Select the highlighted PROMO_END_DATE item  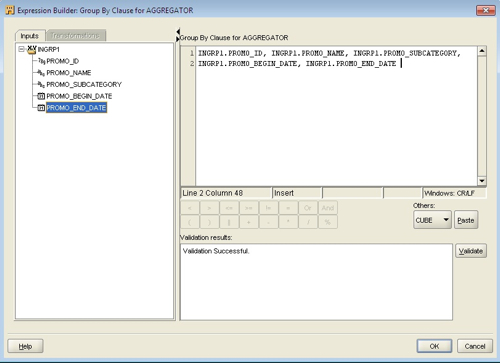[x=76, y=108]
